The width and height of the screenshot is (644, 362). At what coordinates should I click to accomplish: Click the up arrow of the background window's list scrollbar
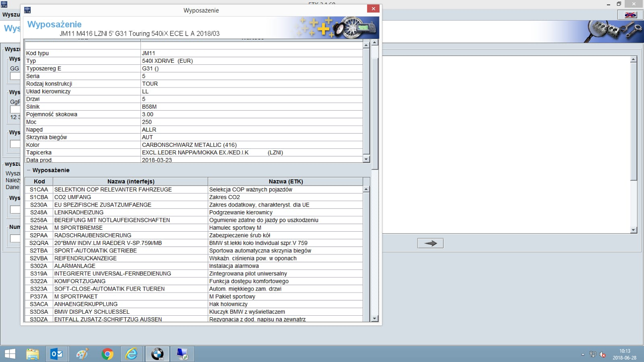click(633, 60)
